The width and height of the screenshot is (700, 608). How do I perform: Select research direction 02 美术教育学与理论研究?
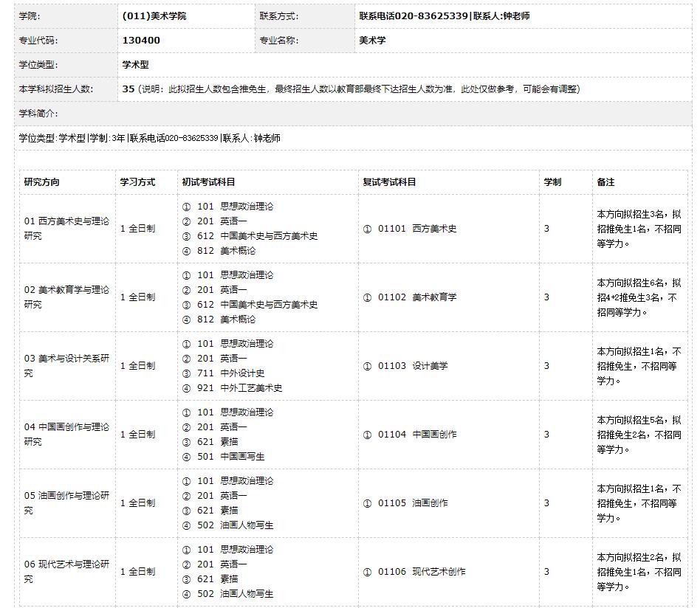pos(66,297)
